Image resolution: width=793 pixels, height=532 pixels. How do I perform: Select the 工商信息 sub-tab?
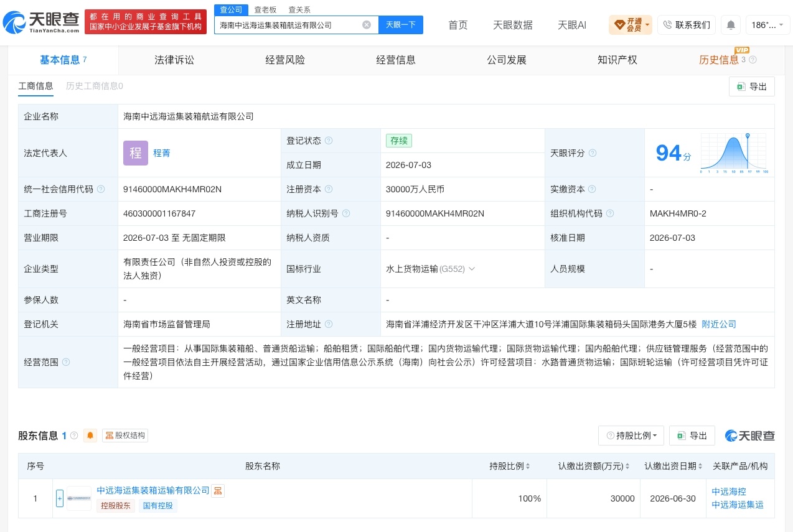coord(35,86)
